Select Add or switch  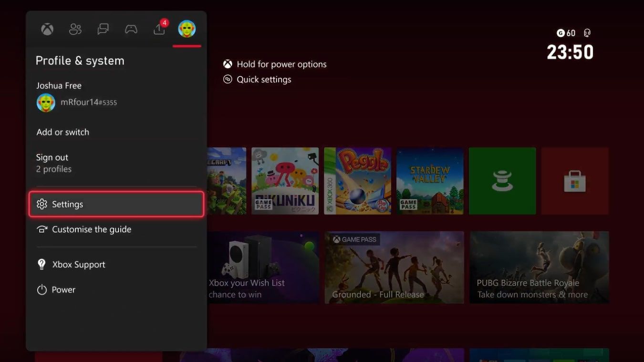[x=62, y=132]
